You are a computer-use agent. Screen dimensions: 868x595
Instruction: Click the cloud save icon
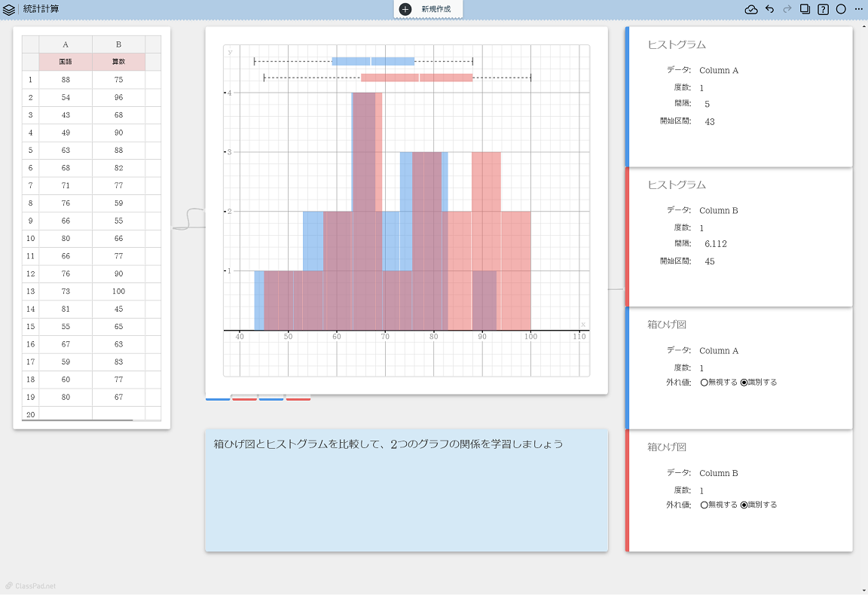[750, 9]
